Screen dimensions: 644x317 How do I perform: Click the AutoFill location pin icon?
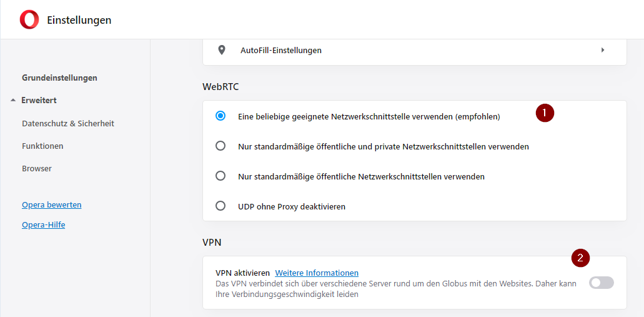[222, 50]
